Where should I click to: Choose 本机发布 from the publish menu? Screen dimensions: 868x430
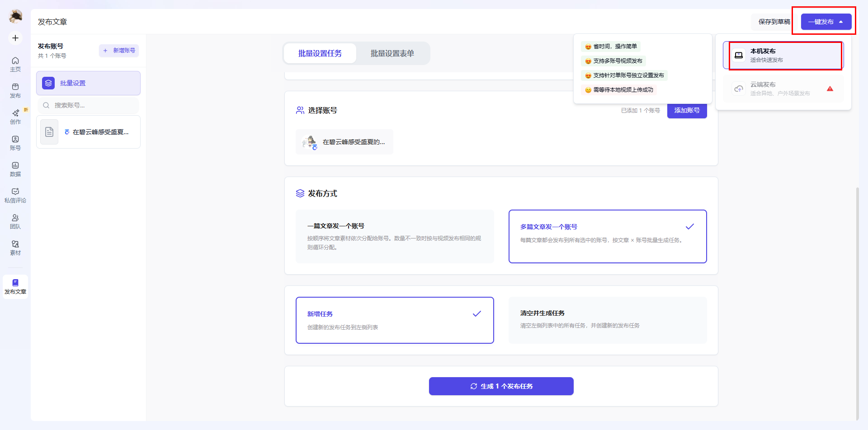tap(783, 55)
